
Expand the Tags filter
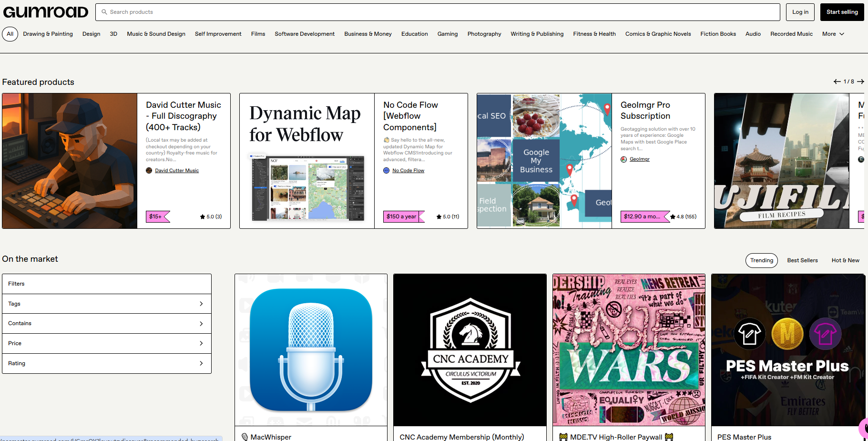point(107,304)
